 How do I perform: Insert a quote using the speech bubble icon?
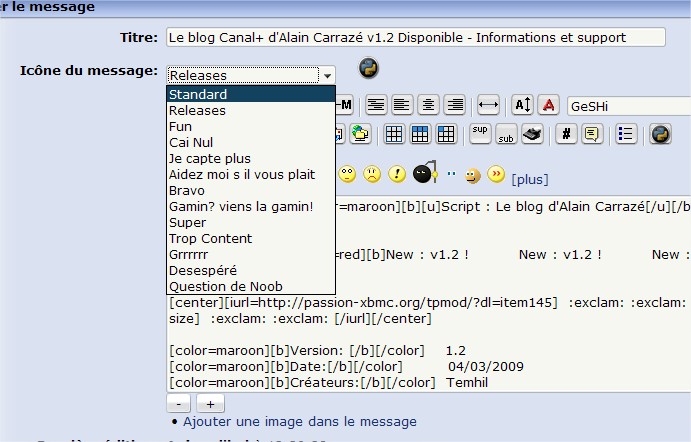[x=592, y=134]
